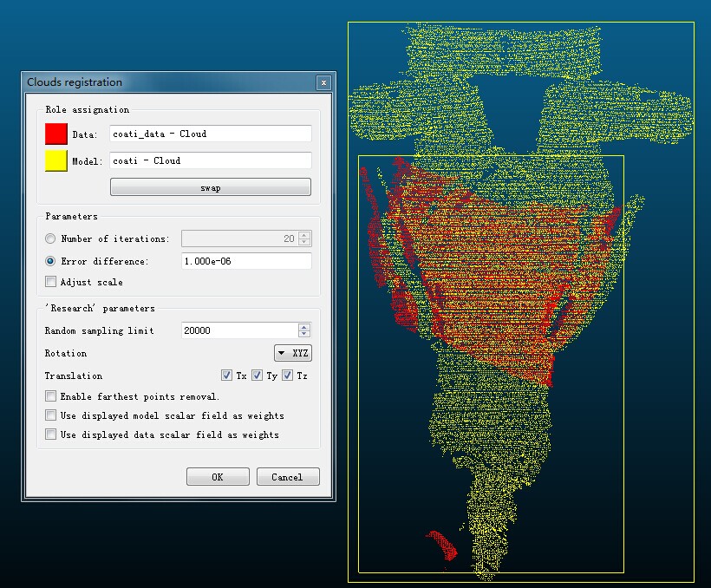Click the yellow Model color swatch
The height and width of the screenshot is (588, 711).
[x=56, y=160]
